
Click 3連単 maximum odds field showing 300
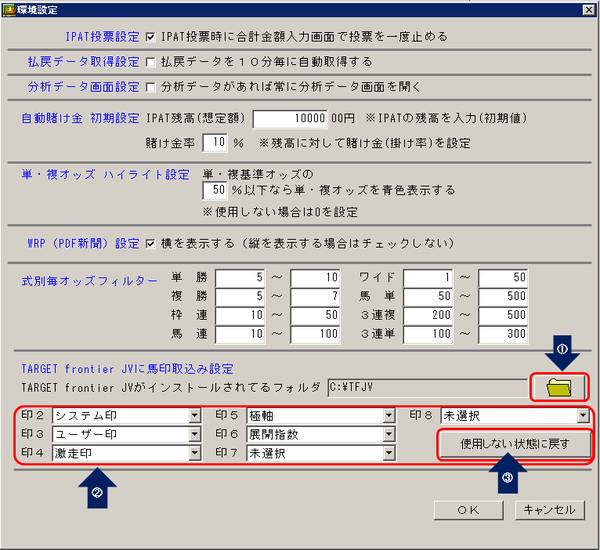pyautogui.click(x=503, y=334)
